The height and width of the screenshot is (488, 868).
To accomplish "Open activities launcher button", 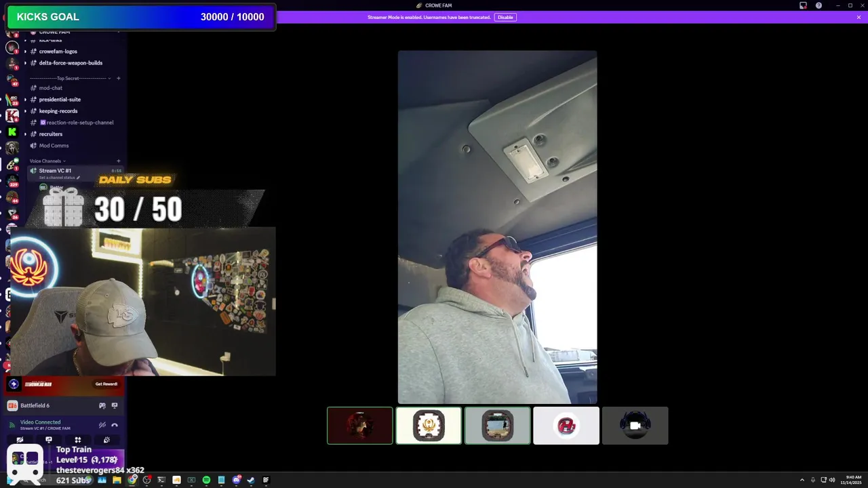I will click(77, 440).
